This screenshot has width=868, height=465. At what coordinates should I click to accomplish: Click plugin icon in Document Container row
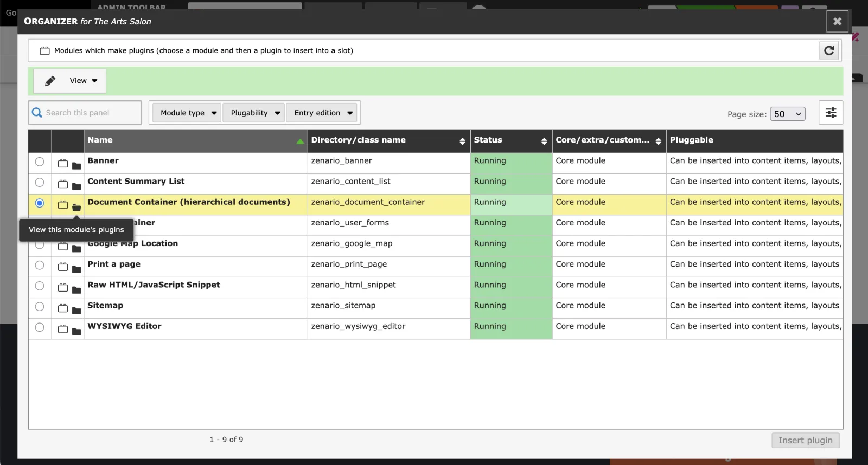click(63, 205)
